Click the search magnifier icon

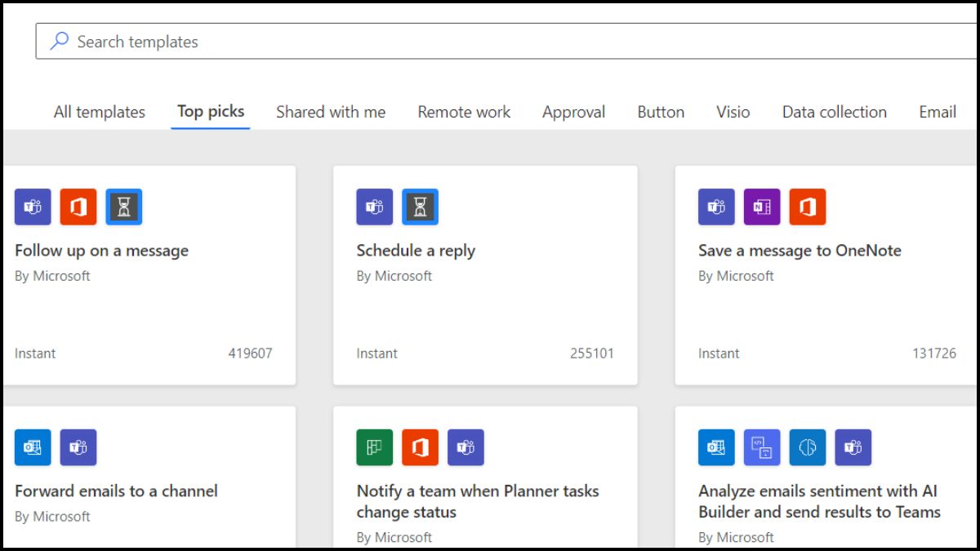[x=60, y=42]
